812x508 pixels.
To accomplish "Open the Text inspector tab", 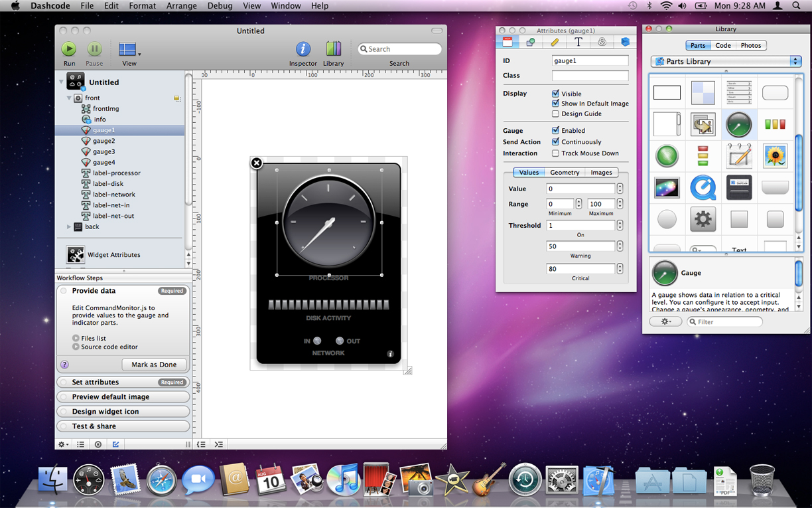I will tap(578, 42).
